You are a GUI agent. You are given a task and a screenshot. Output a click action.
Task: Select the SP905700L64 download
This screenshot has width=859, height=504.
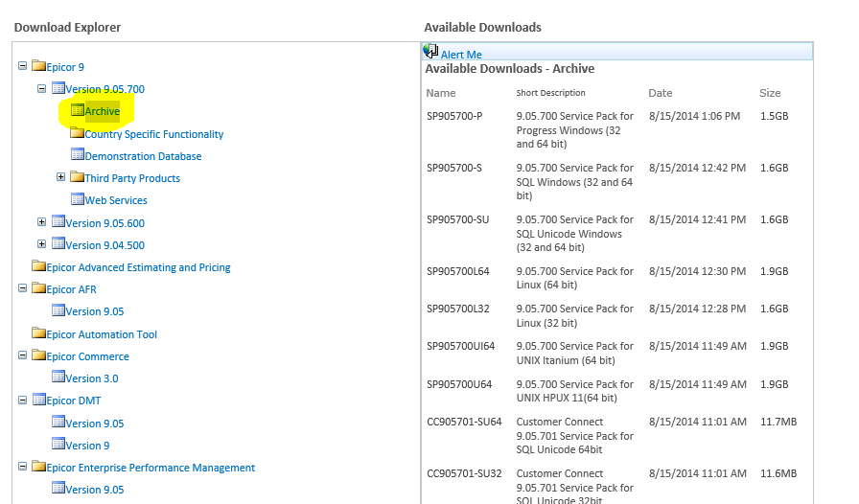click(x=458, y=271)
